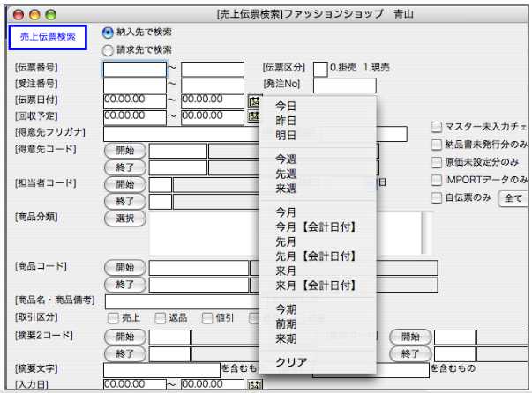The height and width of the screenshot is (393, 532).
Task: Choose 今日 from the date popup menu
Action: pos(286,104)
